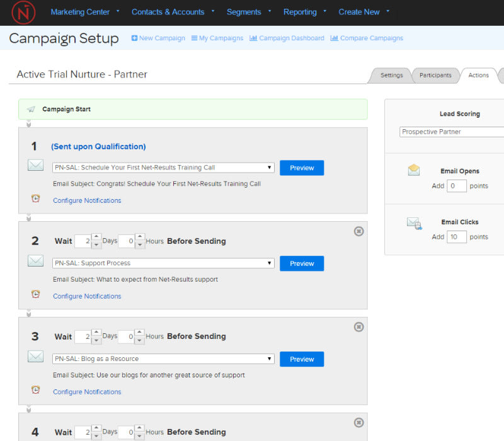Remove step 2 with the X icon
Screen dimensions: 504x441
(x=358, y=231)
